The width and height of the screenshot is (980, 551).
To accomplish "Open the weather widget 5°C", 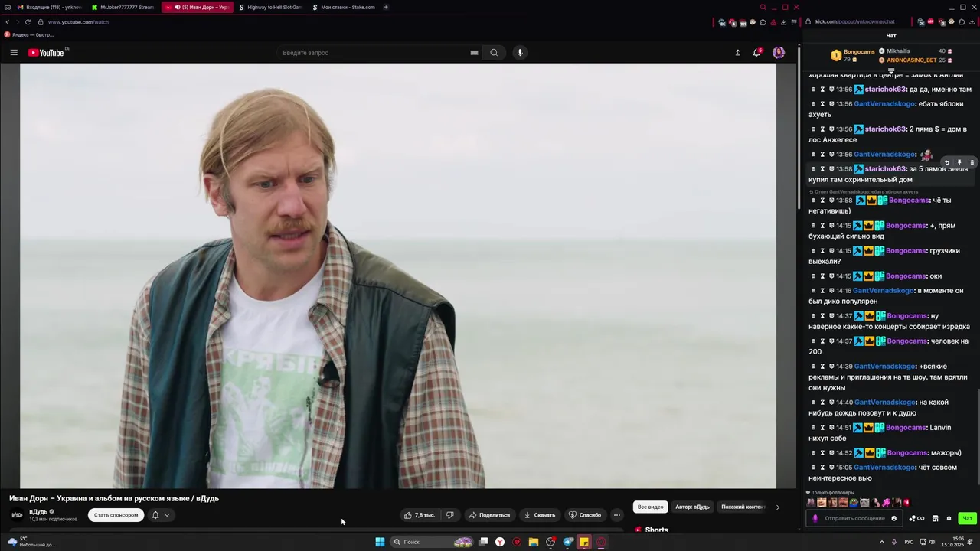I will (x=31, y=542).
